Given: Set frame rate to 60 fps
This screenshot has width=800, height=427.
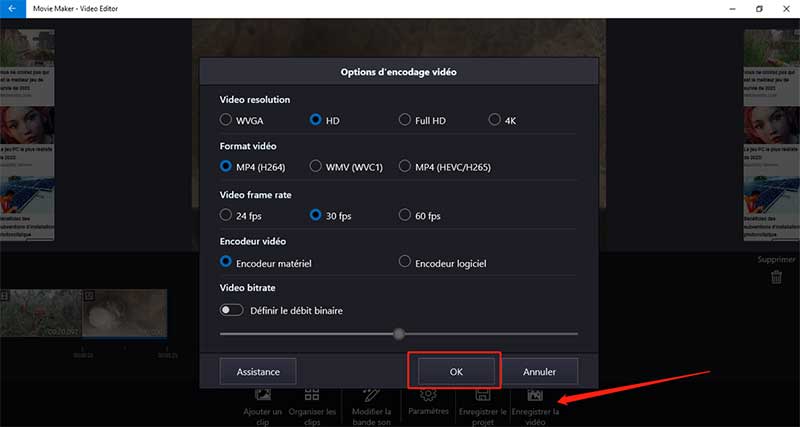Looking at the screenshot, I should click(405, 215).
